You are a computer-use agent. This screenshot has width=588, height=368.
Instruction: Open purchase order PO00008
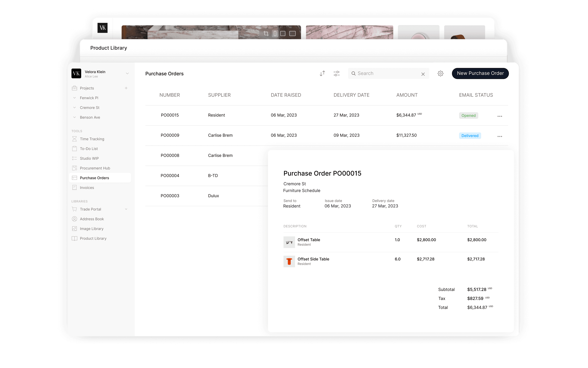pyautogui.click(x=170, y=156)
